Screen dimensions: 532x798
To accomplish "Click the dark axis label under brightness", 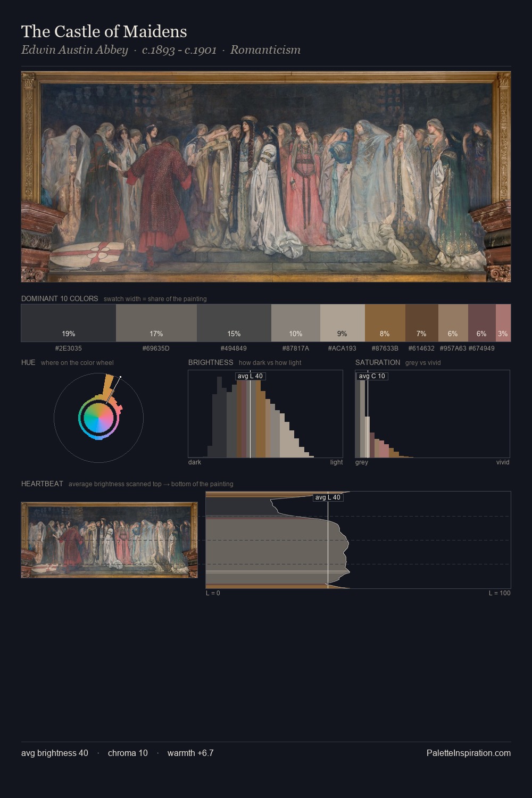I will [195, 462].
